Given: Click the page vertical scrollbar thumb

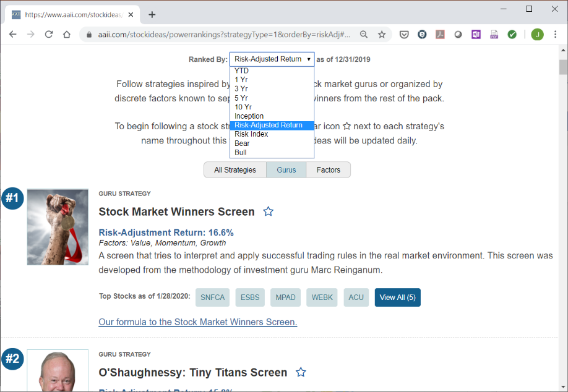Looking at the screenshot, I should (x=563, y=67).
